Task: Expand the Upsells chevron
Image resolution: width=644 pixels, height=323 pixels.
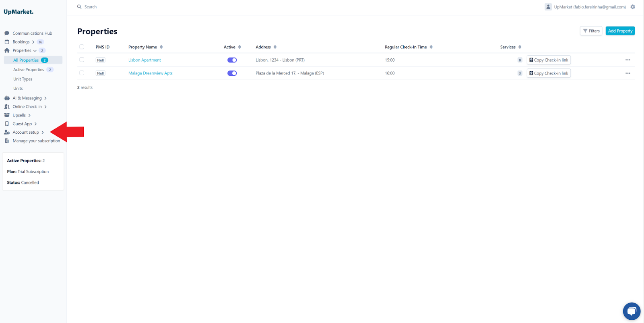Action: pyautogui.click(x=29, y=115)
